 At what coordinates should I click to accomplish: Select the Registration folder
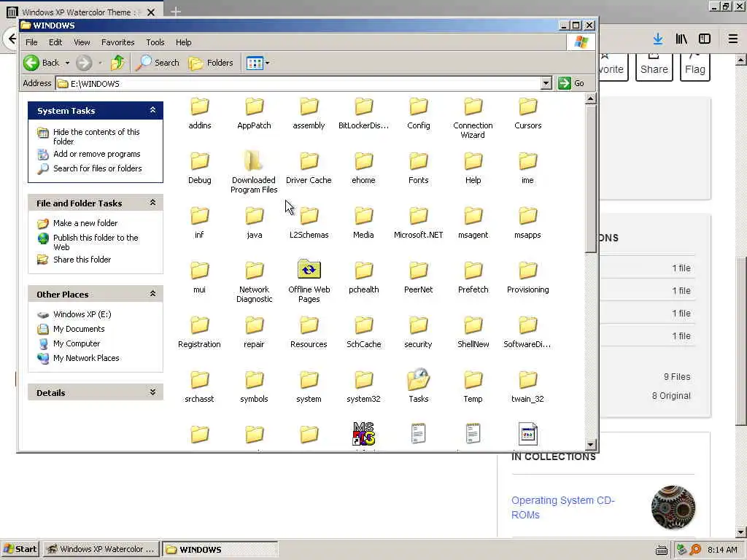(199, 332)
